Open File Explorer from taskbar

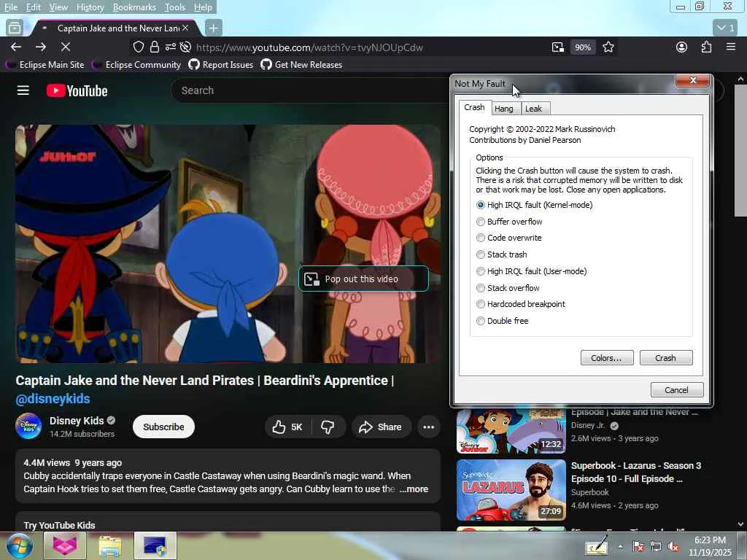click(110, 546)
